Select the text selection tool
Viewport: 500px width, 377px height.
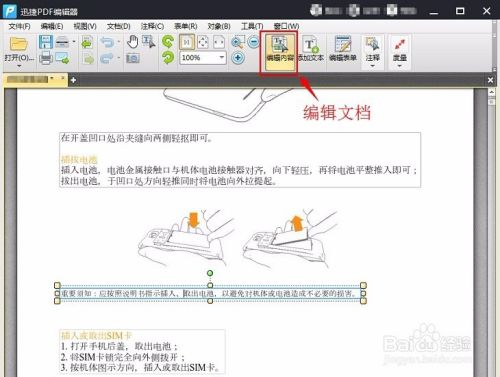(149, 42)
